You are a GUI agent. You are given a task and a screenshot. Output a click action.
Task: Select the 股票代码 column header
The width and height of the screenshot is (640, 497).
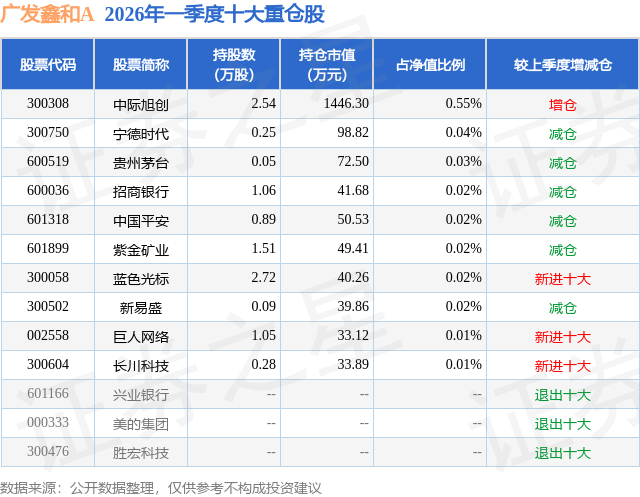tap(48, 64)
